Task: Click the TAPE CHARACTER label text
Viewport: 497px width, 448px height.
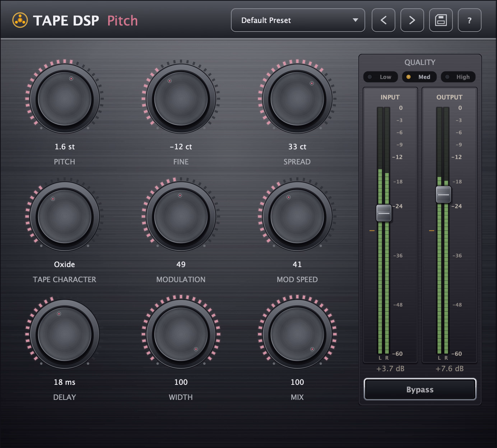Action: coord(65,280)
